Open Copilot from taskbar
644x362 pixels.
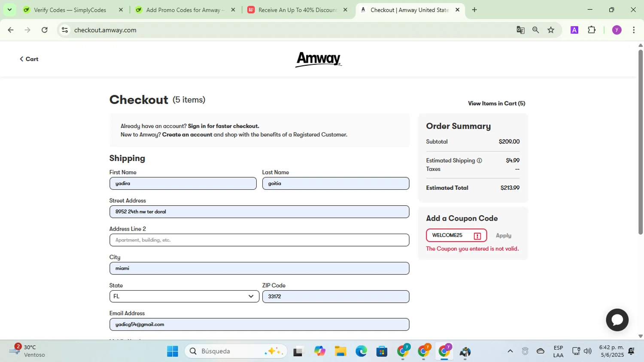[320, 351]
